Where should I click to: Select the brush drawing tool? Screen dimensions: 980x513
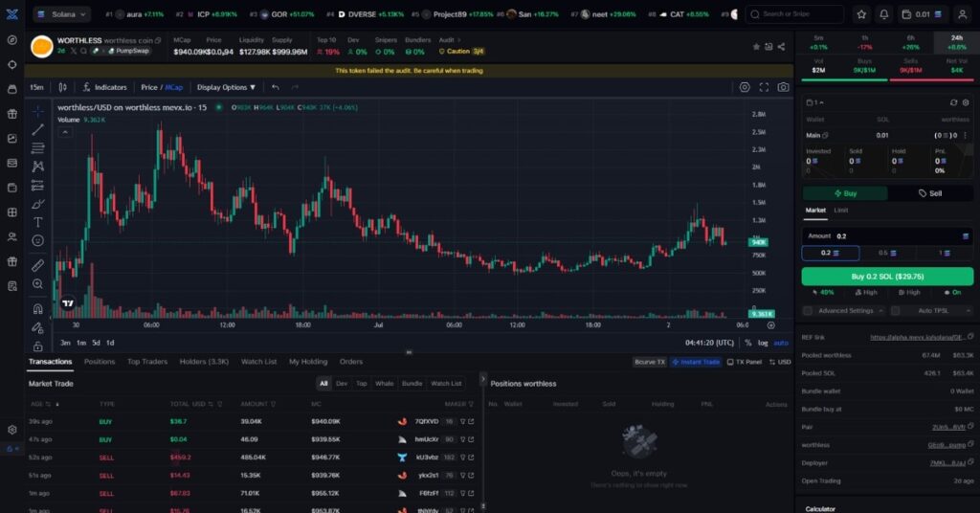[x=37, y=204]
